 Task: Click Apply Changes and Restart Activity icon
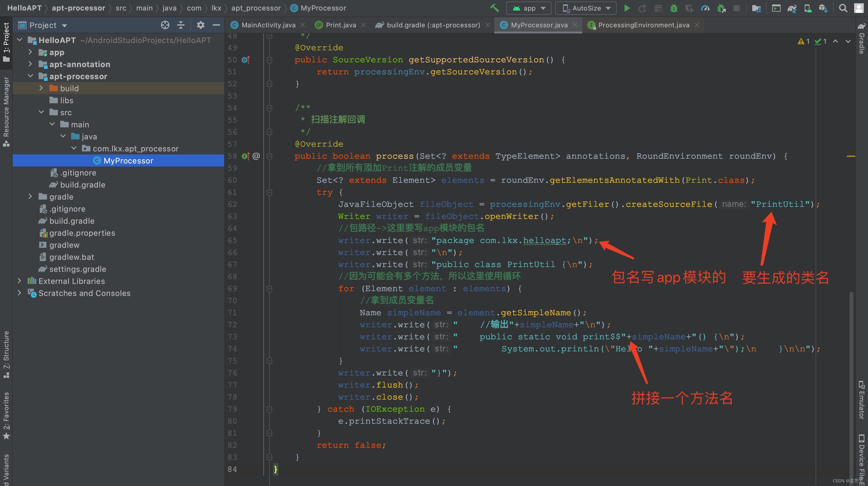pyautogui.click(x=642, y=8)
